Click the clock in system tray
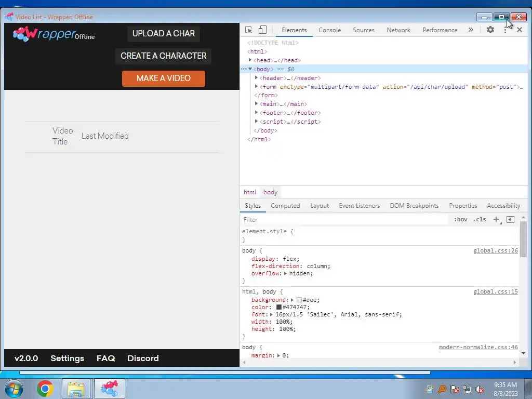This screenshot has height=399, width=532. click(x=506, y=389)
